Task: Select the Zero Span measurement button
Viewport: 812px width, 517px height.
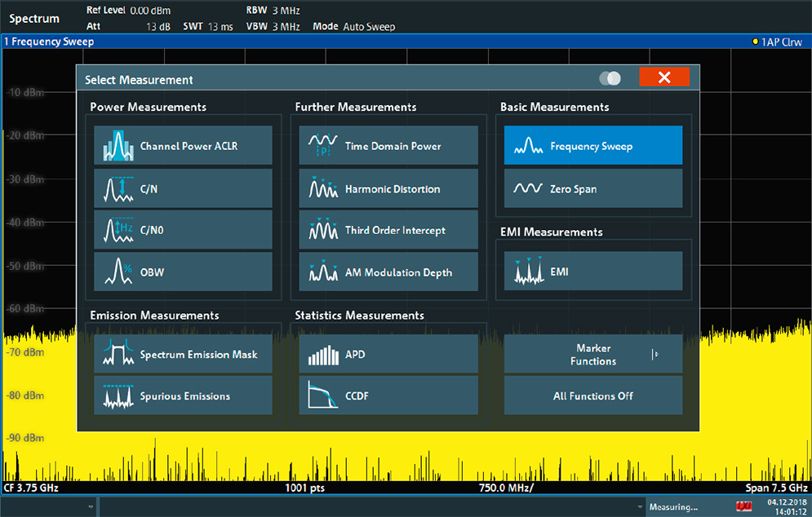Action: pos(593,189)
